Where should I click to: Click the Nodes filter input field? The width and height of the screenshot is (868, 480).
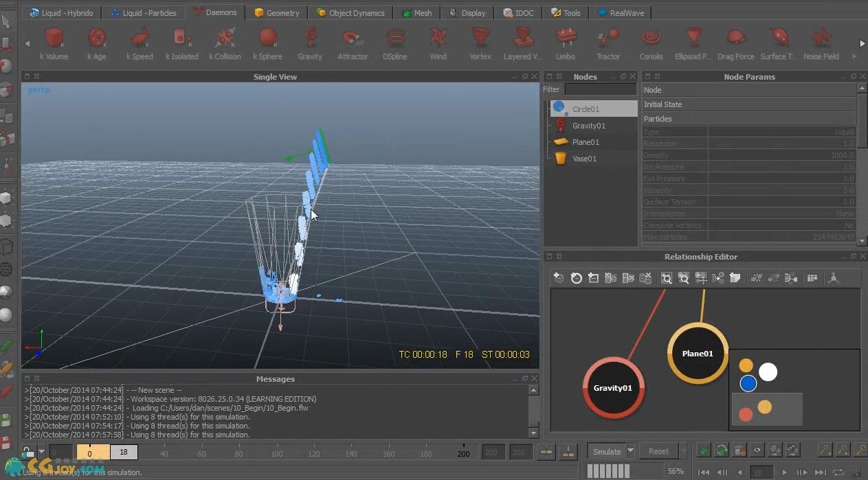click(x=600, y=89)
